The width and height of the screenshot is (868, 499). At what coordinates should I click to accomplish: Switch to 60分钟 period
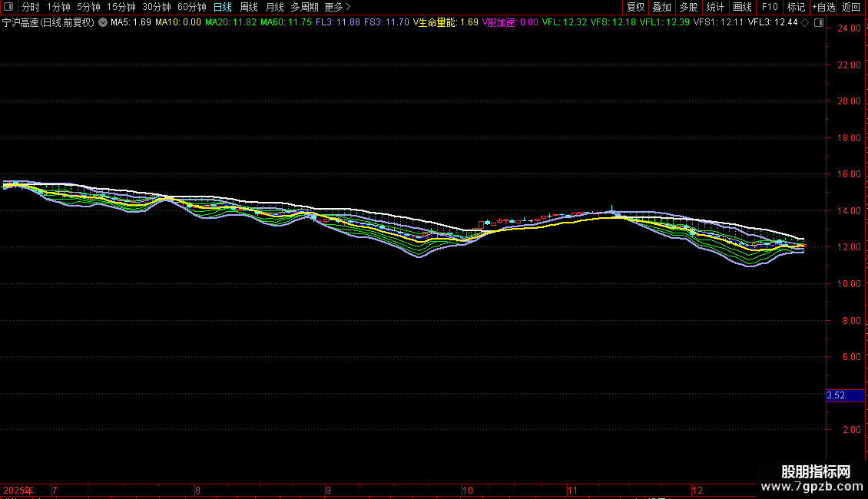coord(191,7)
